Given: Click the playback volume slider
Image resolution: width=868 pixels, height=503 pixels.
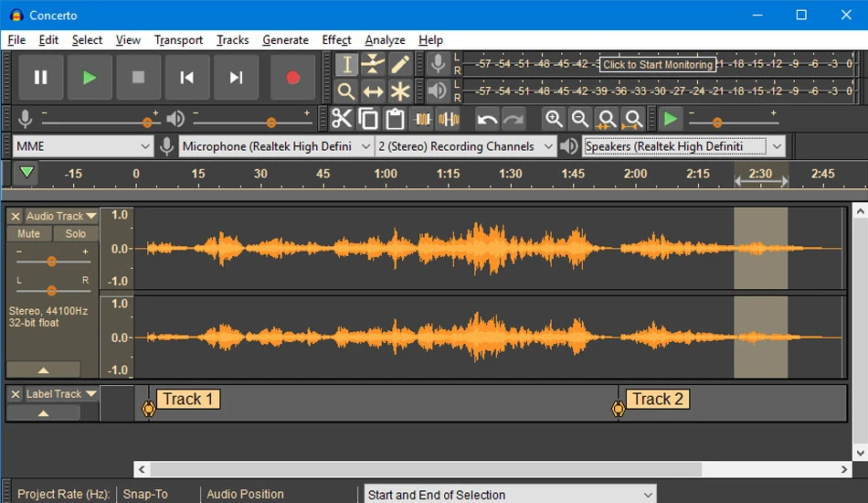Looking at the screenshot, I should 252,122.
